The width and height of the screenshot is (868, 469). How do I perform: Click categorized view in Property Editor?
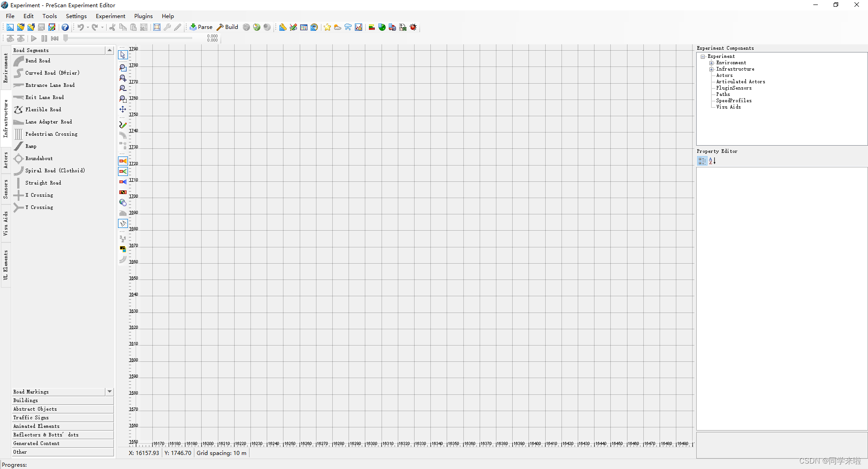click(x=702, y=161)
